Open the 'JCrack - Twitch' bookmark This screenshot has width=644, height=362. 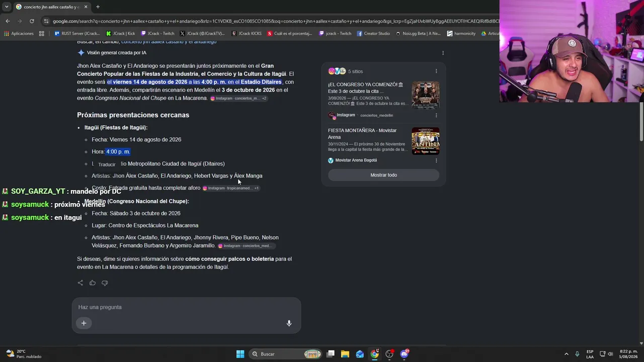point(157,34)
